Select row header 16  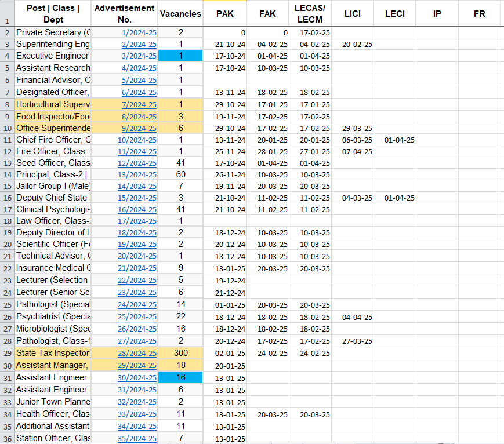(x=7, y=198)
